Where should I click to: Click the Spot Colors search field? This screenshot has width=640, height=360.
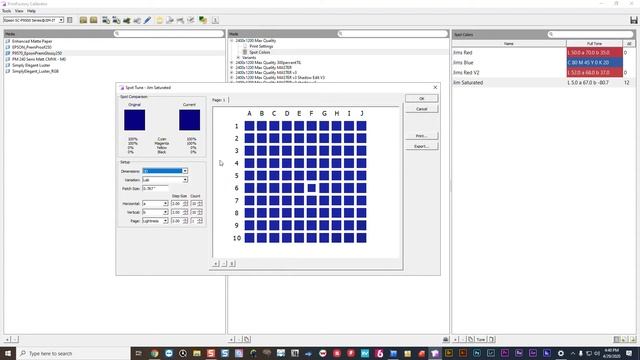point(591,34)
